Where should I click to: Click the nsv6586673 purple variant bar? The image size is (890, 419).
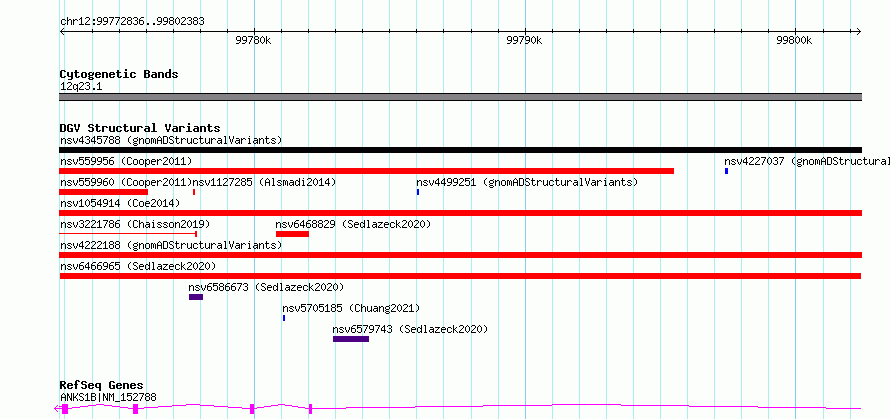pos(196,297)
